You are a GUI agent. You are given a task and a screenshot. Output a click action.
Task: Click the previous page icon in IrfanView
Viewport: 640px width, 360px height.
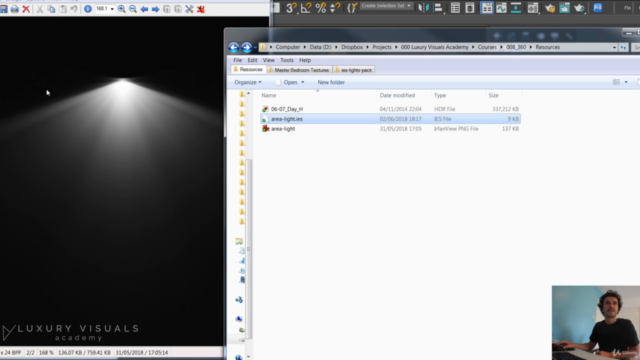(x=167, y=9)
